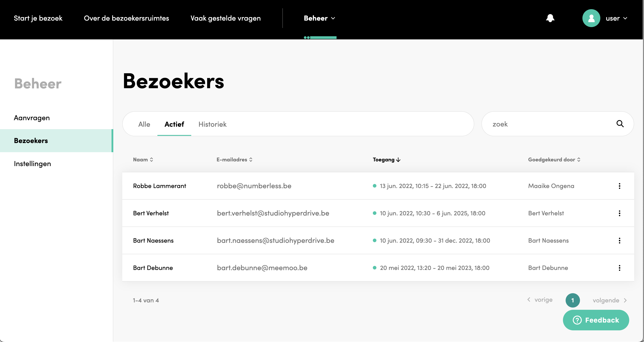Sort table by Naam column
The height and width of the screenshot is (342, 644).
[x=143, y=160]
